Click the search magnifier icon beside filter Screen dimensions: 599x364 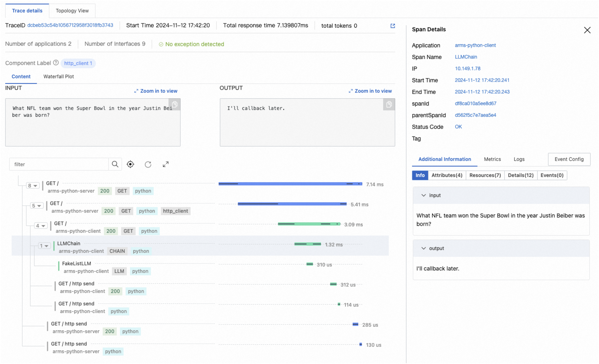pos(115,164)
